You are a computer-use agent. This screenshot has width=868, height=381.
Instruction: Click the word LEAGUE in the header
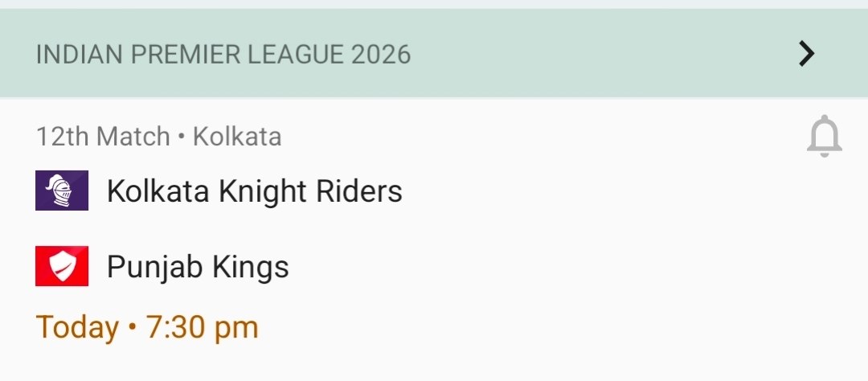[x=291, y=55]
